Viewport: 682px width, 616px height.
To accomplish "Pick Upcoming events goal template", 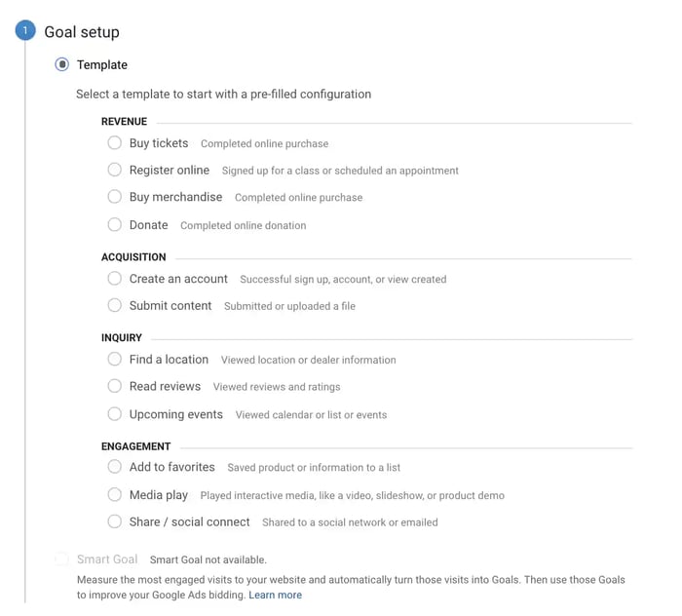I will 115,414.
